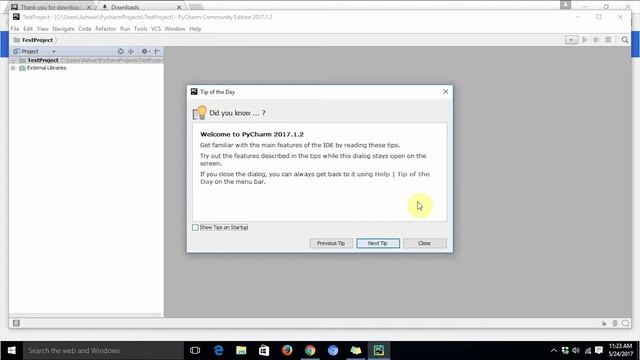Screen dimensions: 640x360
Task: Collapse TestProject tree node
Action: 13,60
